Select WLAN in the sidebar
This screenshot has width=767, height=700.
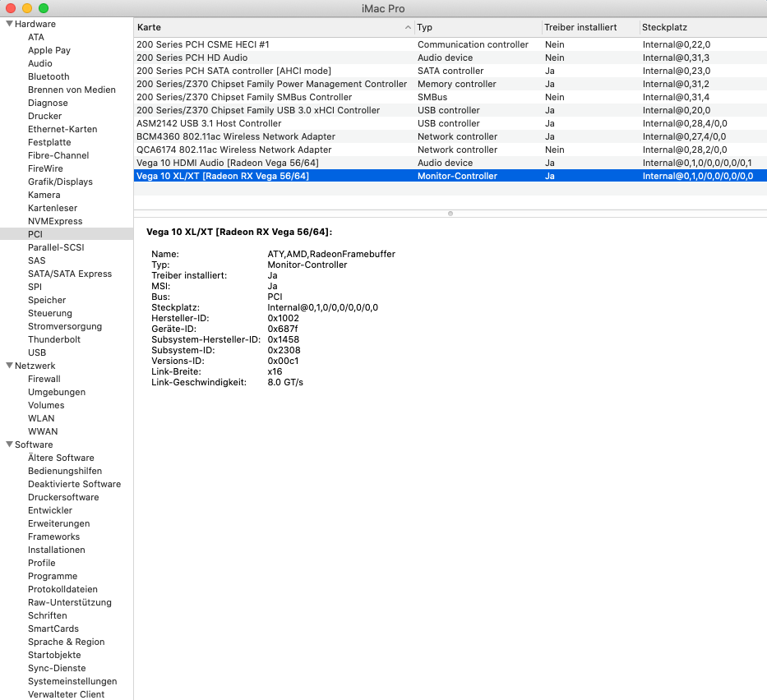[41, 418]
